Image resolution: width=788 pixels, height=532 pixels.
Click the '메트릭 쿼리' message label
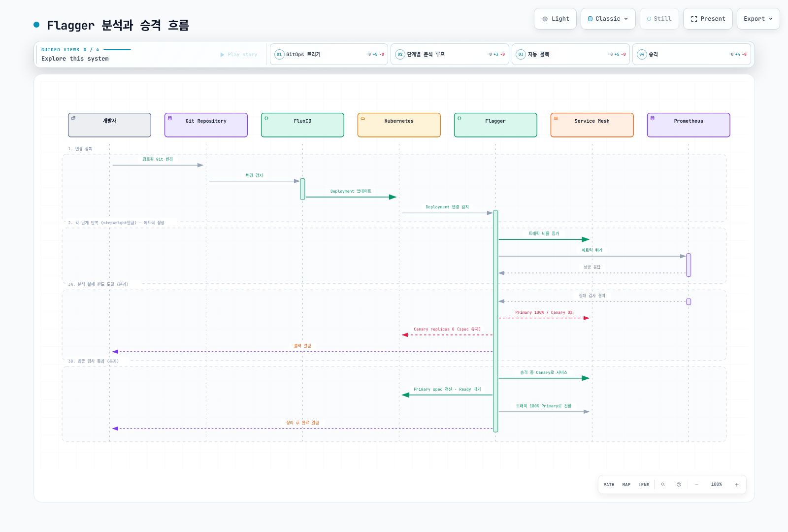tap(592, 250)
